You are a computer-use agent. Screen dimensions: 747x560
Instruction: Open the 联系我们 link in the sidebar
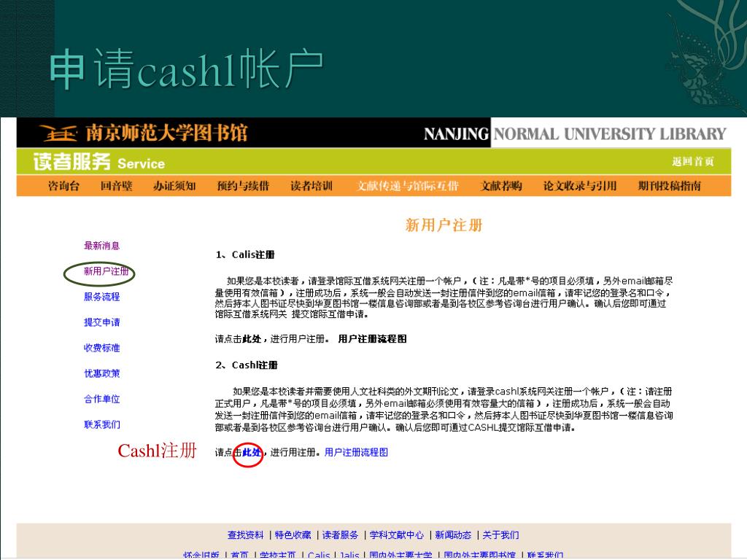101,424
